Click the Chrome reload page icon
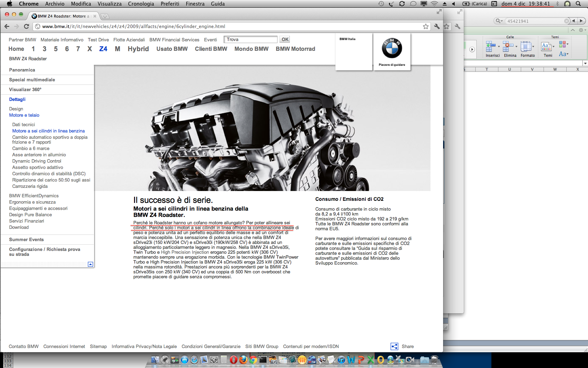The image size is (588, 368). (x=26, y=26)
